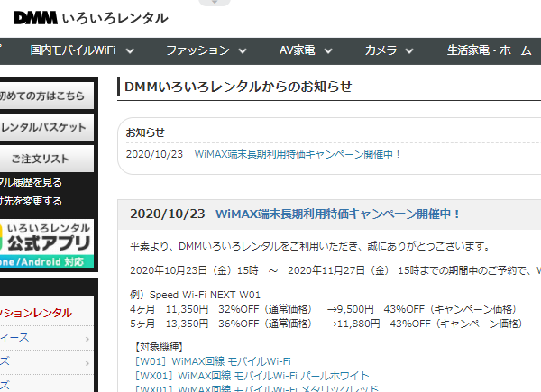Image resolution: width=541 pixels, height=392 pixels.
Task: Open the レンタル履歴を見る link
Action: (x=31, y=182)
